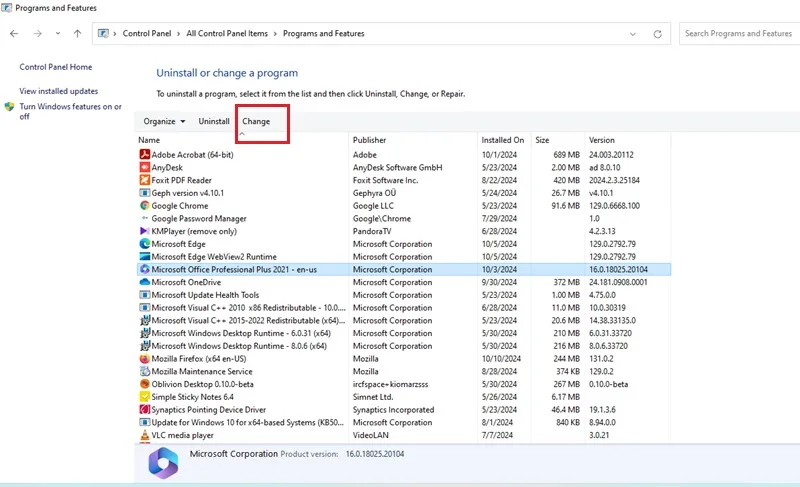The width and height of the screenshot is (800, 487).
Task: Click the Microsoft Edge program icon
Action: [x=144, y=244]
